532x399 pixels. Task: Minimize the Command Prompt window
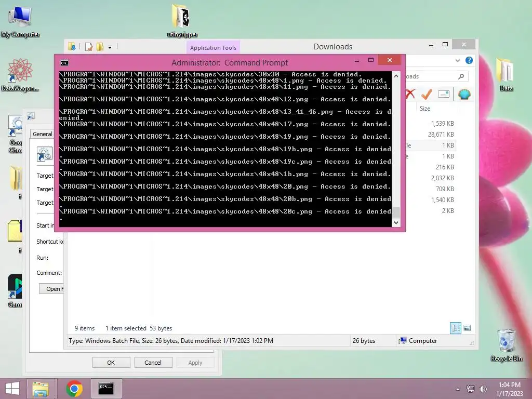[357, 61]
